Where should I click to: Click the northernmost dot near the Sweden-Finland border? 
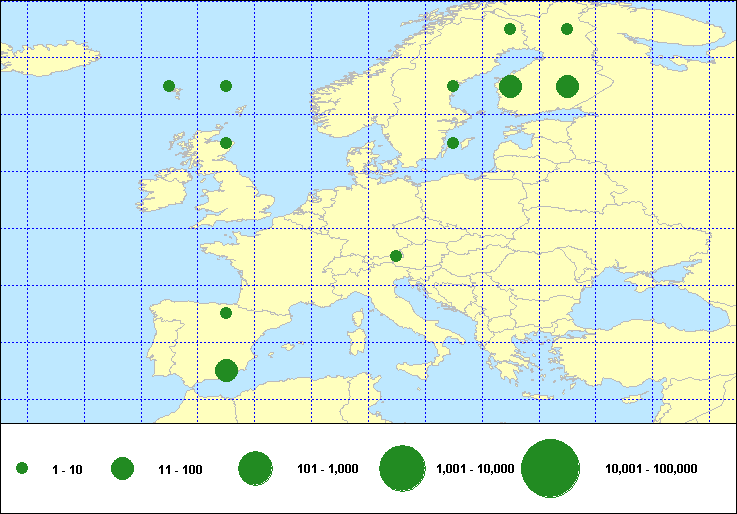tap(510, 29)
